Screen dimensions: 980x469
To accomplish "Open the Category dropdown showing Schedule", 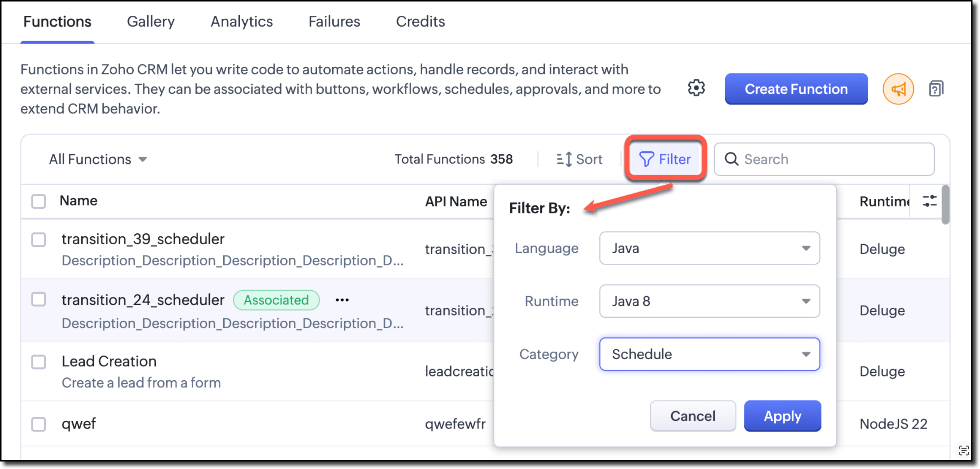I will pos(709,354).
